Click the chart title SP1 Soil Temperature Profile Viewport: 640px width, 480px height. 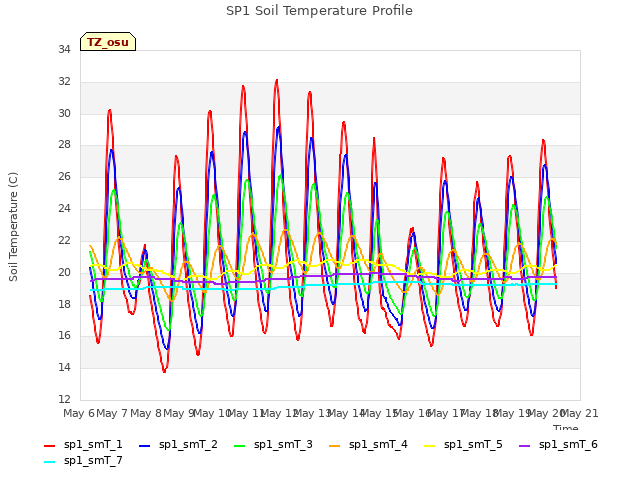click(x=319, y=11)
